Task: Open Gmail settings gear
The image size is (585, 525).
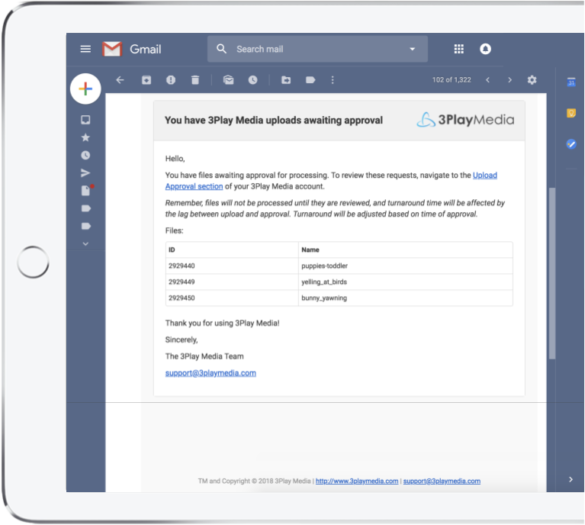Action: tap(532, 80)
